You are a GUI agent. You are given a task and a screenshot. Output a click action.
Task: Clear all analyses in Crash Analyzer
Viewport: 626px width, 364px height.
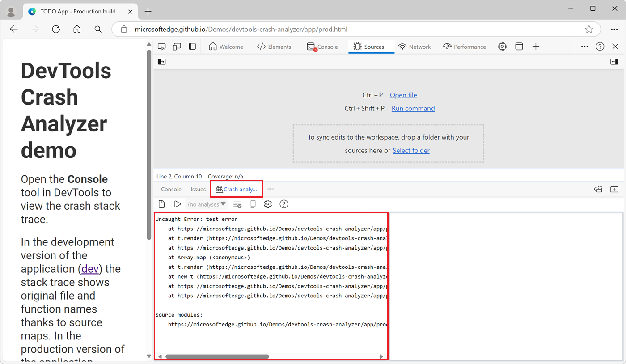point(237,204)
